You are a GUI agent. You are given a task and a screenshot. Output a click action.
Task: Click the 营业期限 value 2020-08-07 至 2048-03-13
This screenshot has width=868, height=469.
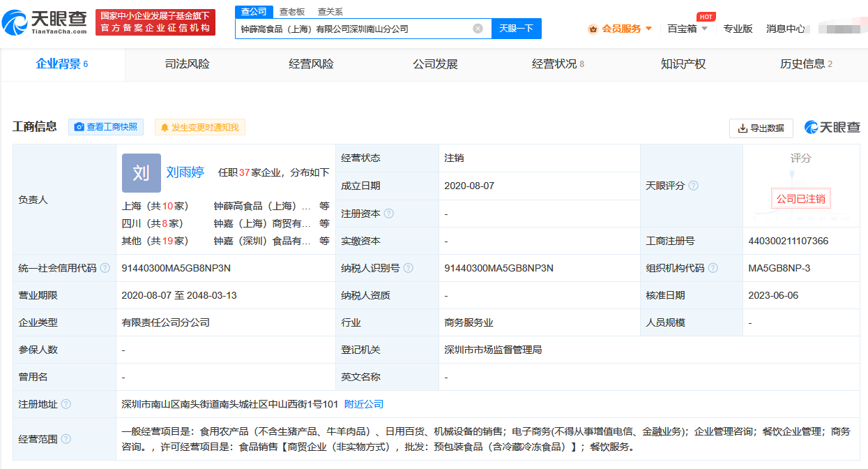tap(179, 295)
